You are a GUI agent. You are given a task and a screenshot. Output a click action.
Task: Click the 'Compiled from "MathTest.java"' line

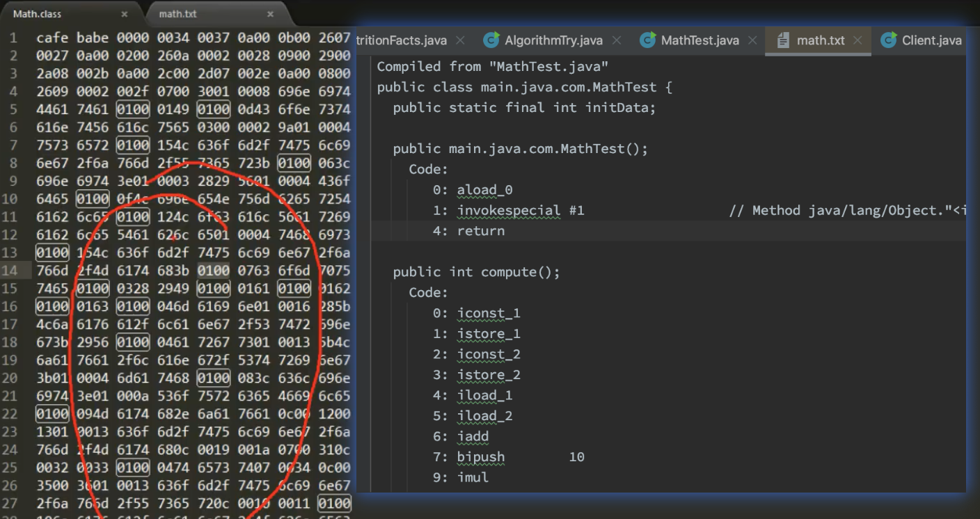coord(493,66)
